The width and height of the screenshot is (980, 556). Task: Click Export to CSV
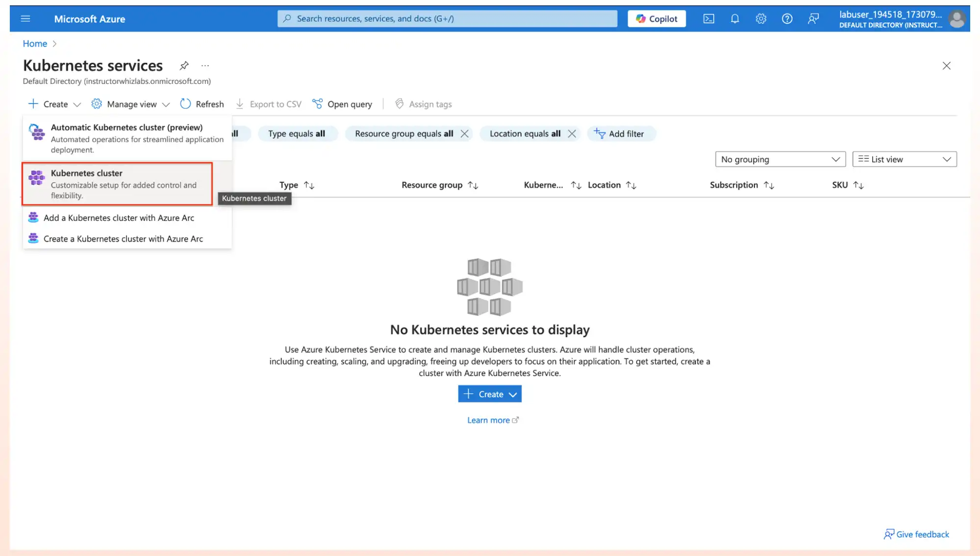pyautogui.click(x=269, y=104)
